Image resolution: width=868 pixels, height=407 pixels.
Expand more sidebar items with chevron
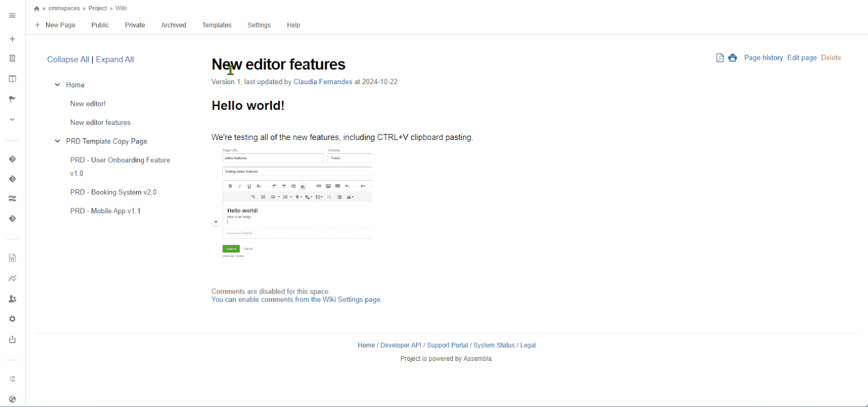pos(12,119)
